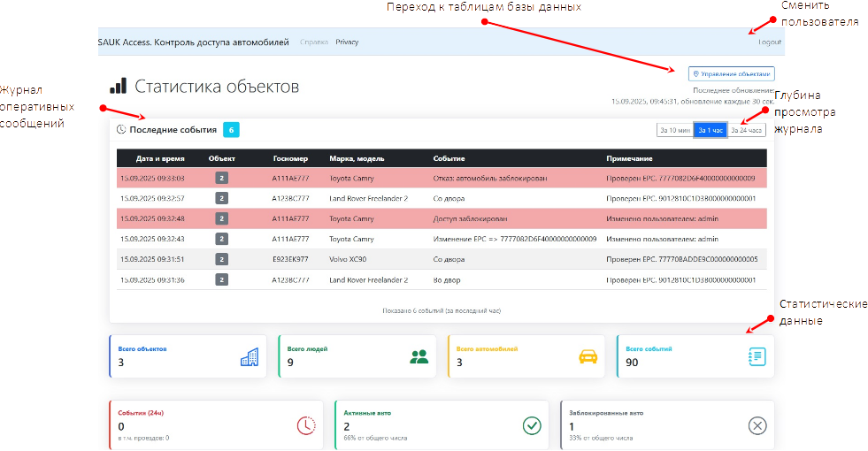Click object badge 2 in the 09:32:43 row
This screenshot has width=868, height=451.
221,239
